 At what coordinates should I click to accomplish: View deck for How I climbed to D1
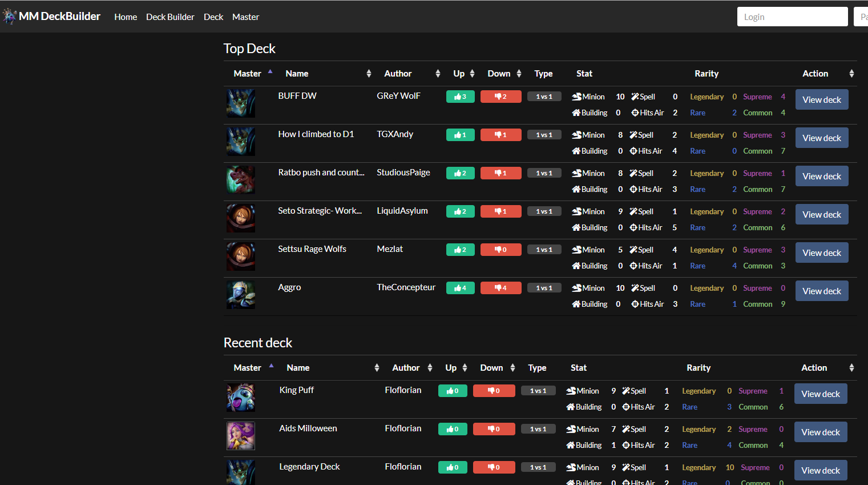point(822,138)
